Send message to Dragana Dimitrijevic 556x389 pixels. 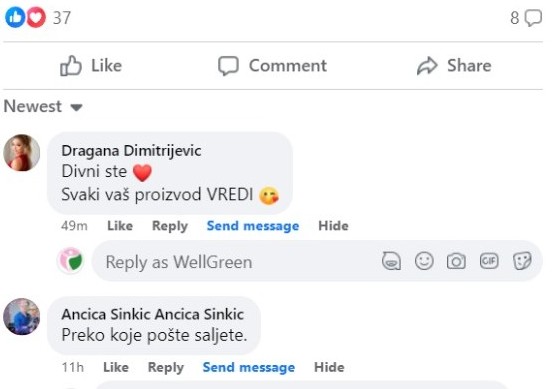pos(253,226)
